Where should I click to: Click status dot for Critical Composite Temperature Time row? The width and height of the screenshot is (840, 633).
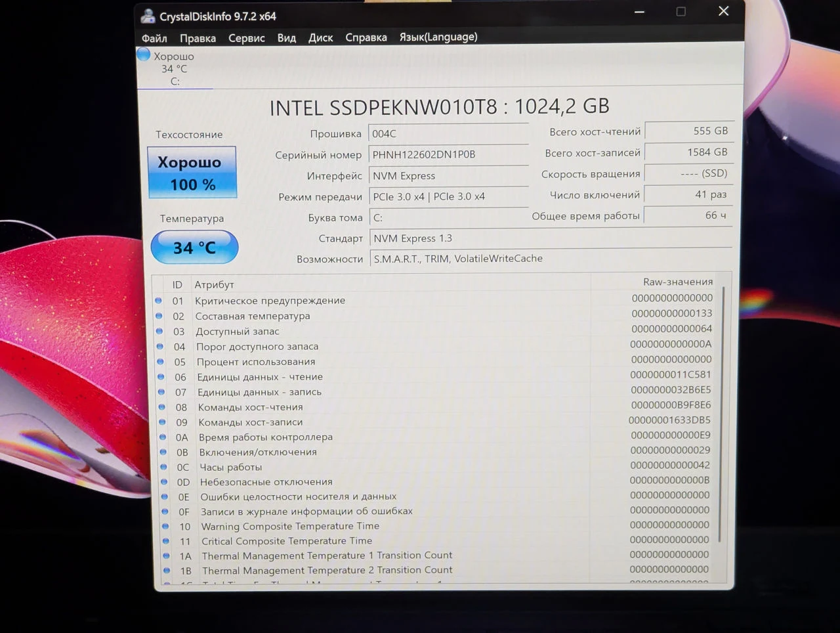pyautogui.click(x=166, y=541)
